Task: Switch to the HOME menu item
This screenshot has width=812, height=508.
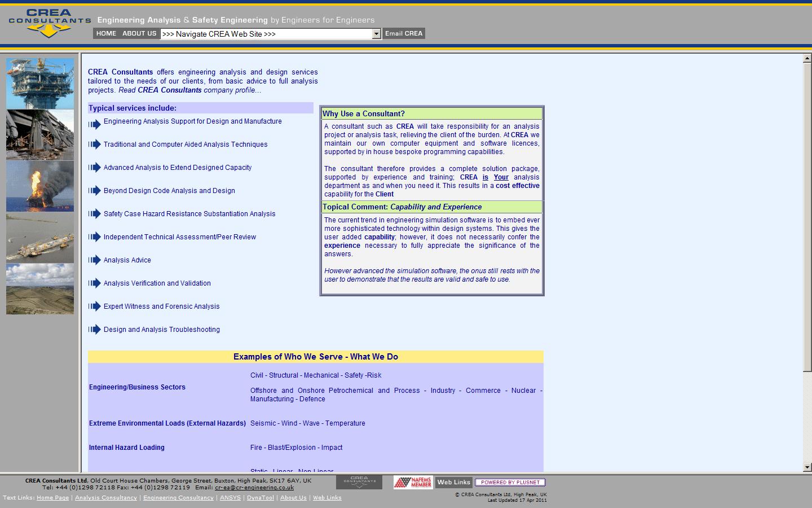Action: 105,33
